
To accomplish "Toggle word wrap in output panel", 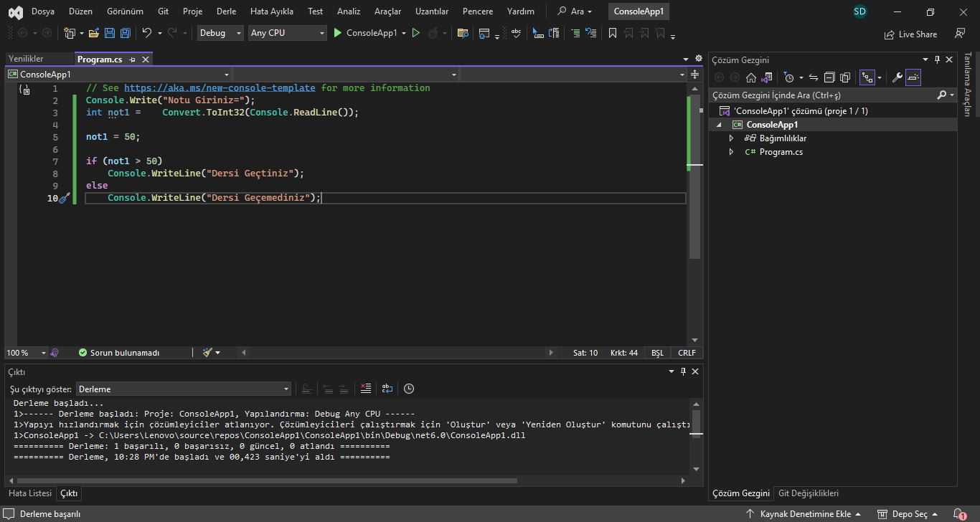I will 387,389.
